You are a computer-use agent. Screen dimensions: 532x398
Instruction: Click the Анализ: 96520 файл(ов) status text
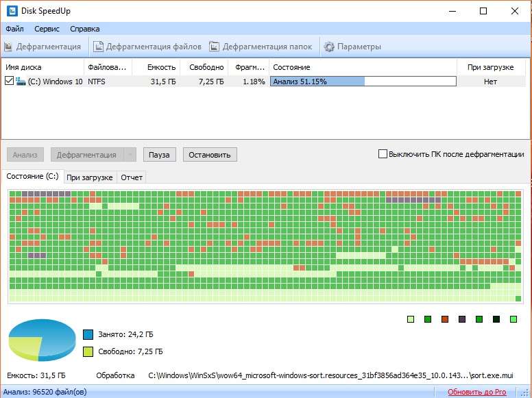coord(45,392)
